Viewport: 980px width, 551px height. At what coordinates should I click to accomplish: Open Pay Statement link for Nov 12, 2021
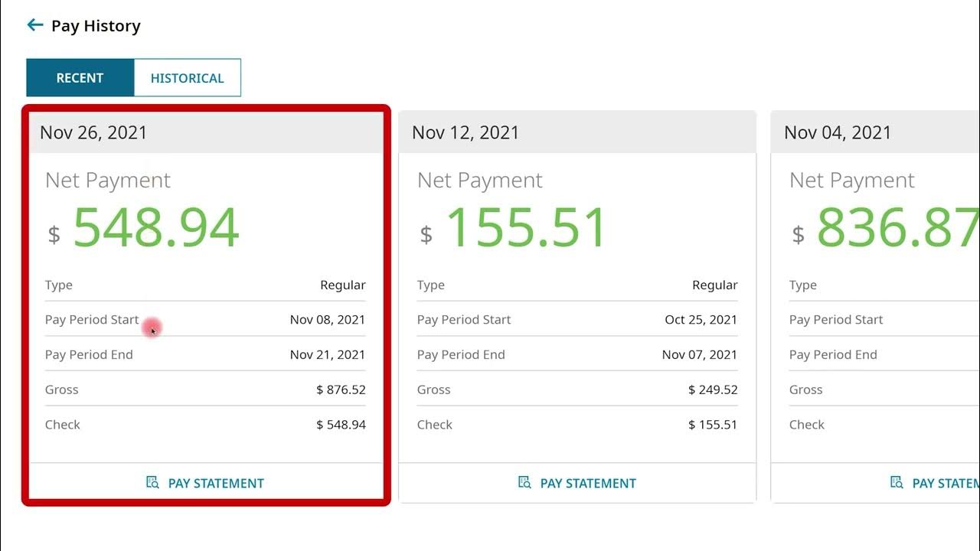pos(587,484)
